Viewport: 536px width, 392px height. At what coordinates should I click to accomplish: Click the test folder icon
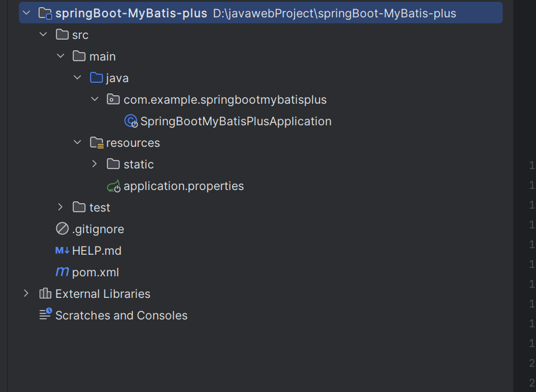point(79,207)
